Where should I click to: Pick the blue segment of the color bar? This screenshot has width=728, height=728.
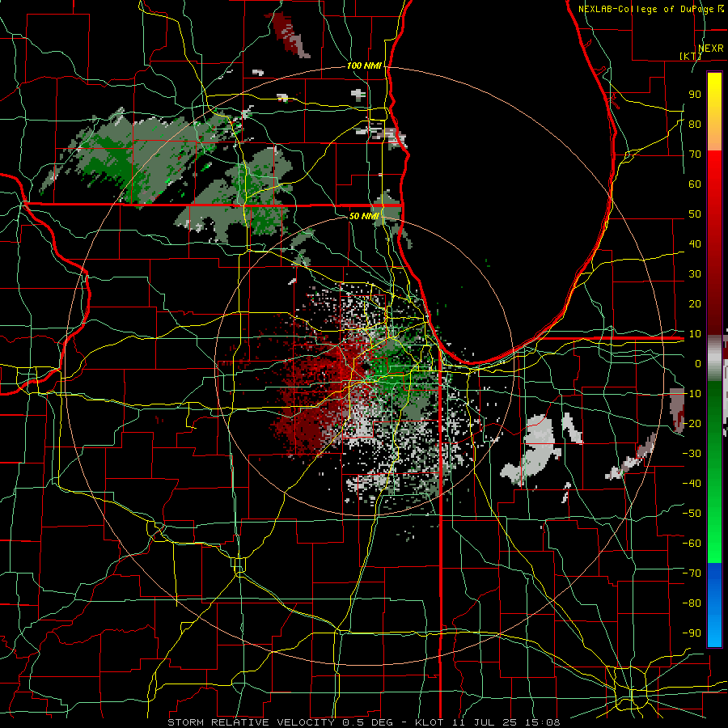coord(714,605)
